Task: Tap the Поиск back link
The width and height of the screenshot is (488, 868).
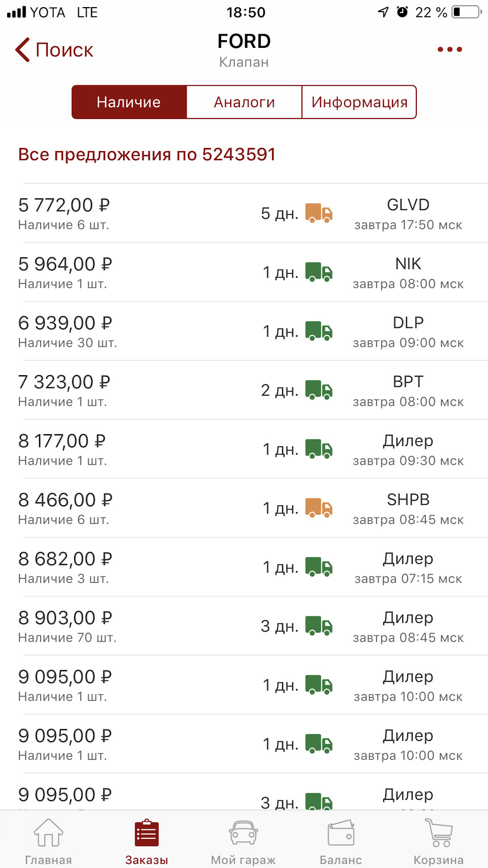Action: 65,50
